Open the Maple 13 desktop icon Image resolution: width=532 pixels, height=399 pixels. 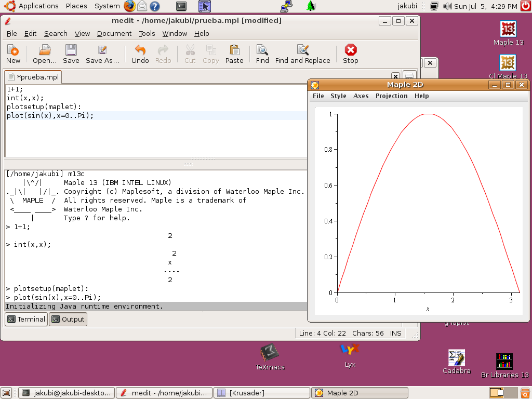pyautogui.click(x=508, y=33)
